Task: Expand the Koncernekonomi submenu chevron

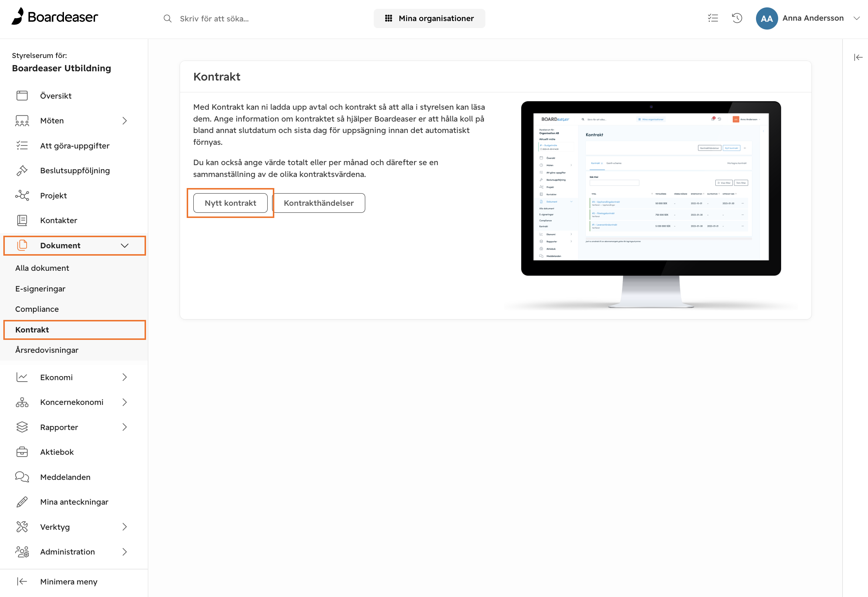Action: 125,402
